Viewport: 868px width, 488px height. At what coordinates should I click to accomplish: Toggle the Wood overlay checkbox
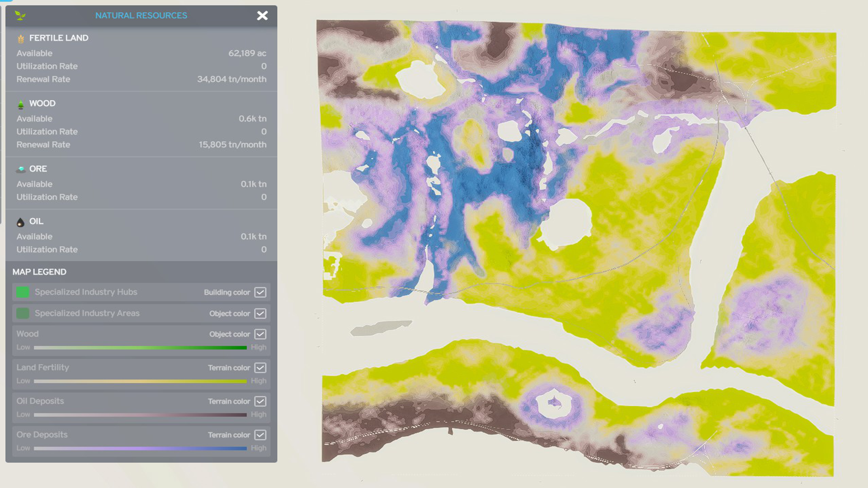[x=260, y=334]
